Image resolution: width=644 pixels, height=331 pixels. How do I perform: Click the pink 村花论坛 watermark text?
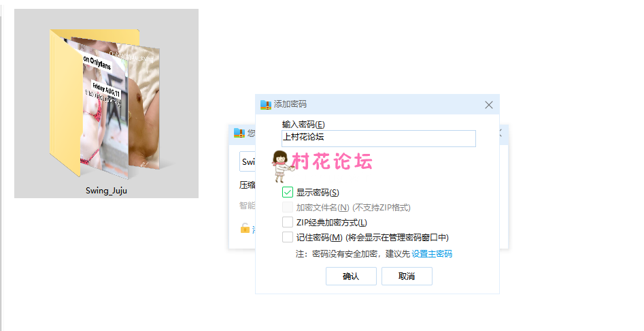(x=333, y=161)
